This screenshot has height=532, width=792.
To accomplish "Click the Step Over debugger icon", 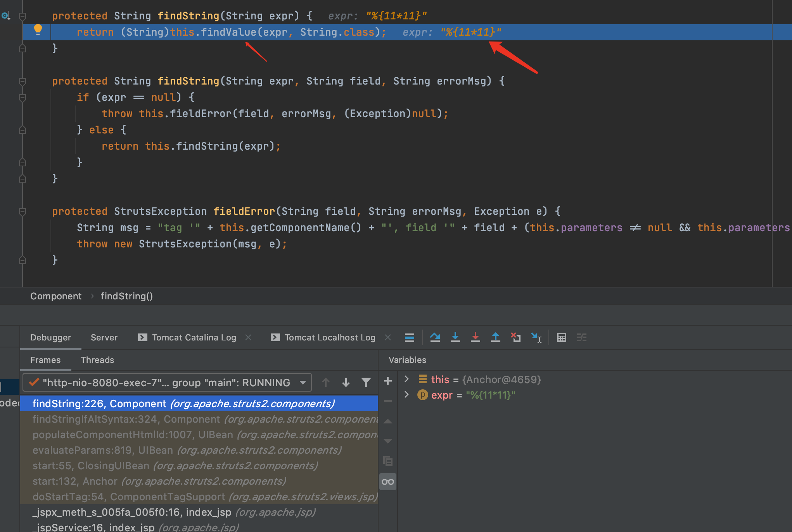I will [435, 337].
